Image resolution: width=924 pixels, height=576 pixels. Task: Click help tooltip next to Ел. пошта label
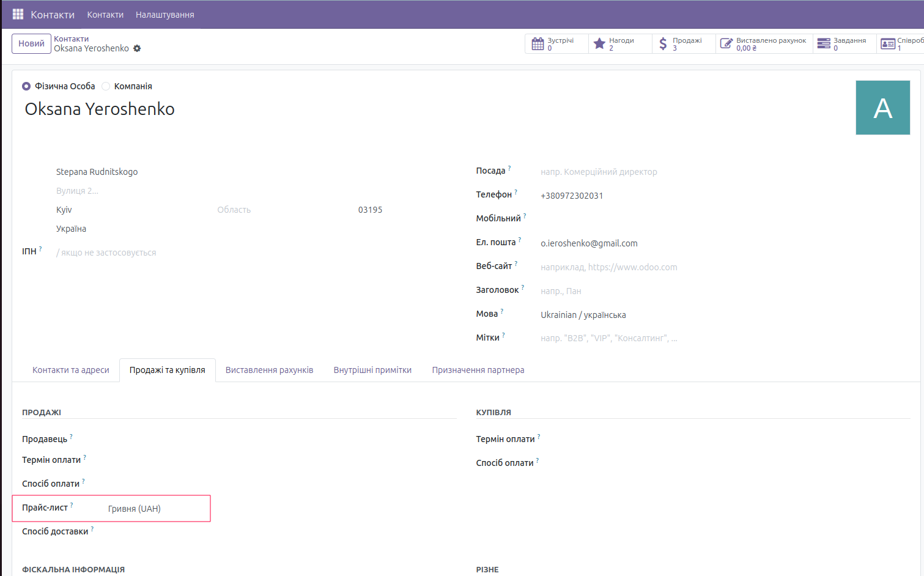pyautogui.click(x=520, y=240)
